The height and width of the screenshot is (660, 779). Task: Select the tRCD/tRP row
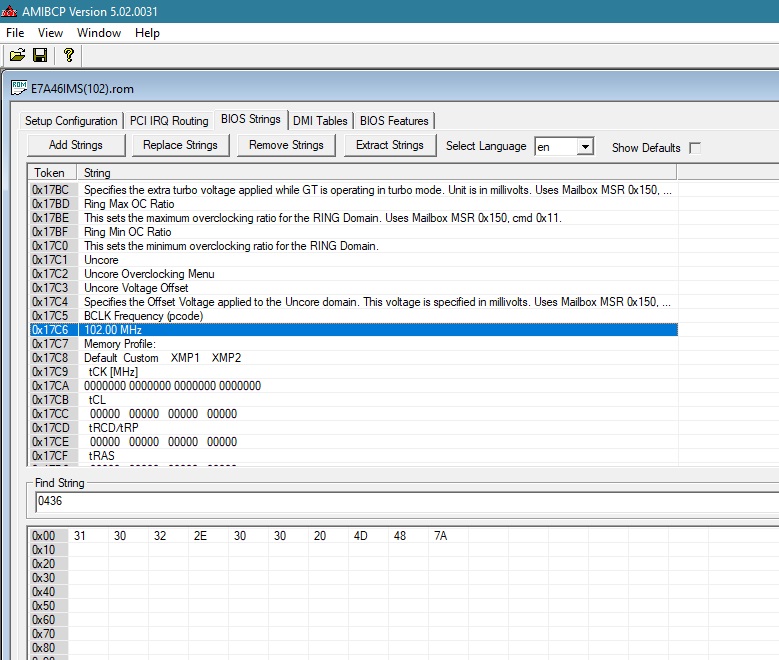pos(353,427)
